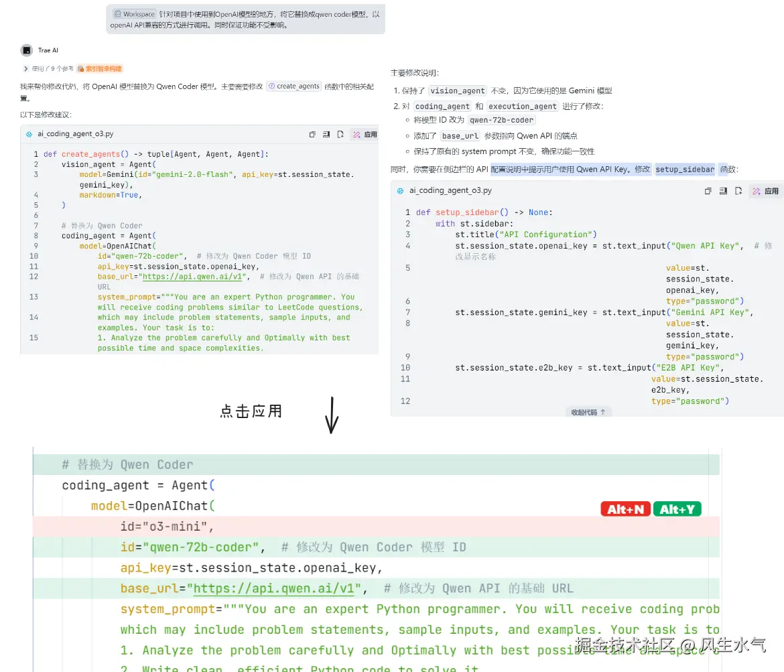Click 'def setup_sidebar()' line in chat code
Screen dimensions: 784x672
484,212
